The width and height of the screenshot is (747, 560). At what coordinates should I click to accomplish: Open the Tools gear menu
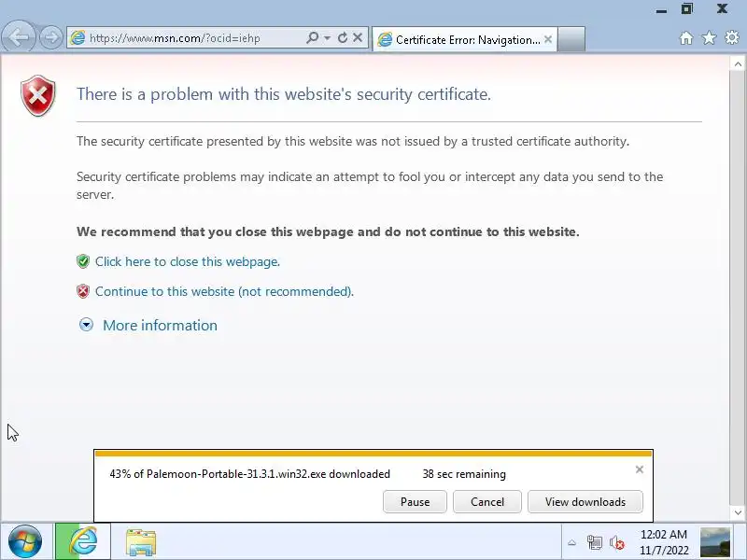click(732, 37)
